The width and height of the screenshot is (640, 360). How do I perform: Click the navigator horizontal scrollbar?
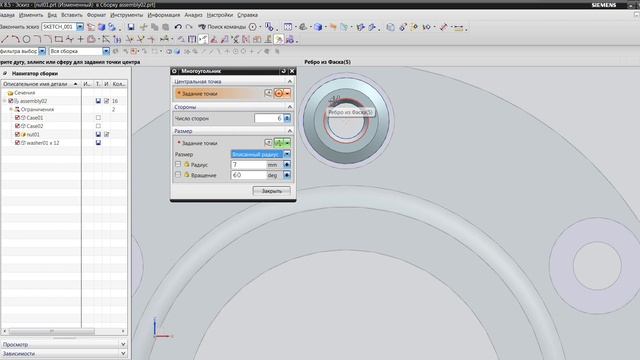coord(64,331)
